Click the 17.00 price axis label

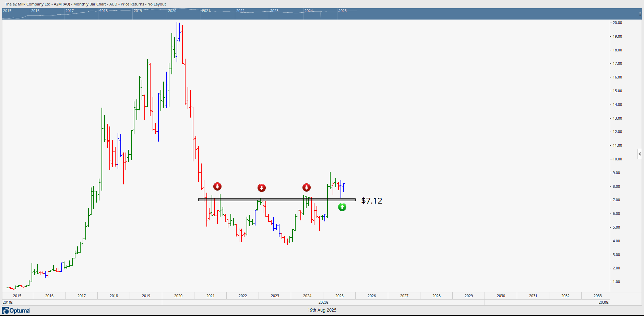[x=618, y=63]
